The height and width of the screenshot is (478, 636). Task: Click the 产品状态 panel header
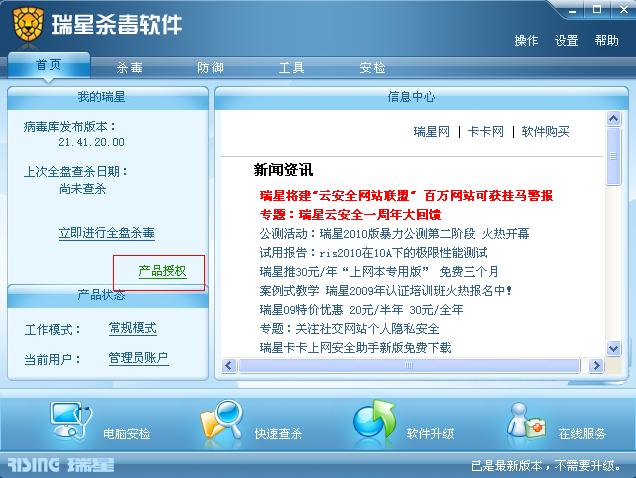point(108,296)
